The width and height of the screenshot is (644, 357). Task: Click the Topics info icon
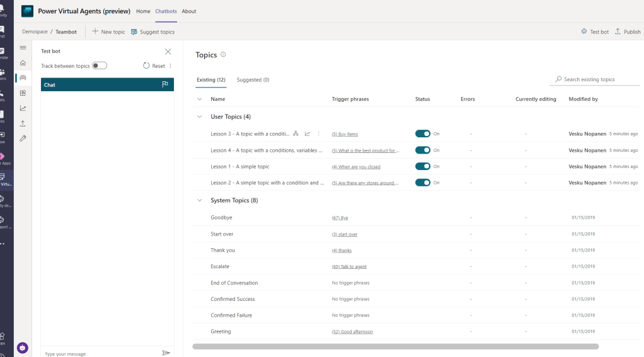[223, 55]
